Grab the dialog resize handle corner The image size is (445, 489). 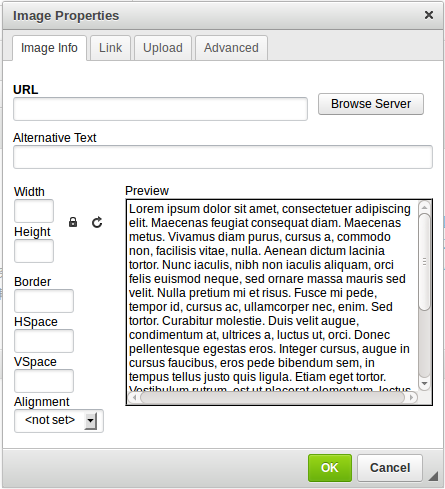pos(433,476)
